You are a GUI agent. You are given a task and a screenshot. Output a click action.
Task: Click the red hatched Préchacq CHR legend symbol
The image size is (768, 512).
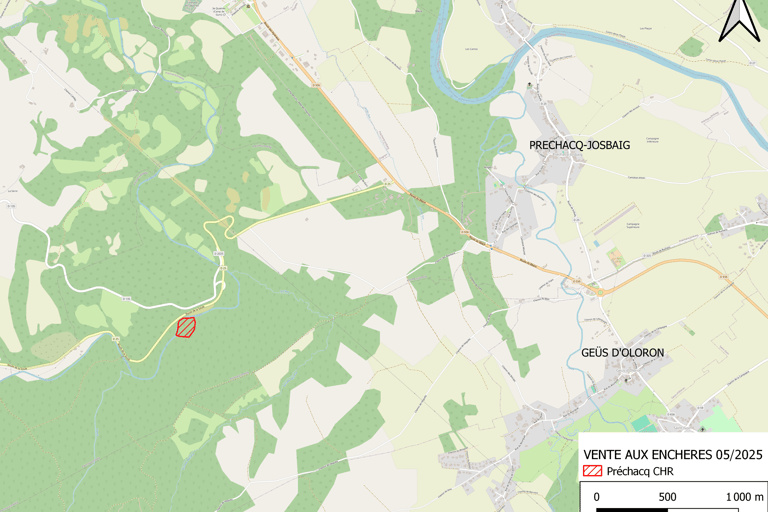tap(592, 471)
